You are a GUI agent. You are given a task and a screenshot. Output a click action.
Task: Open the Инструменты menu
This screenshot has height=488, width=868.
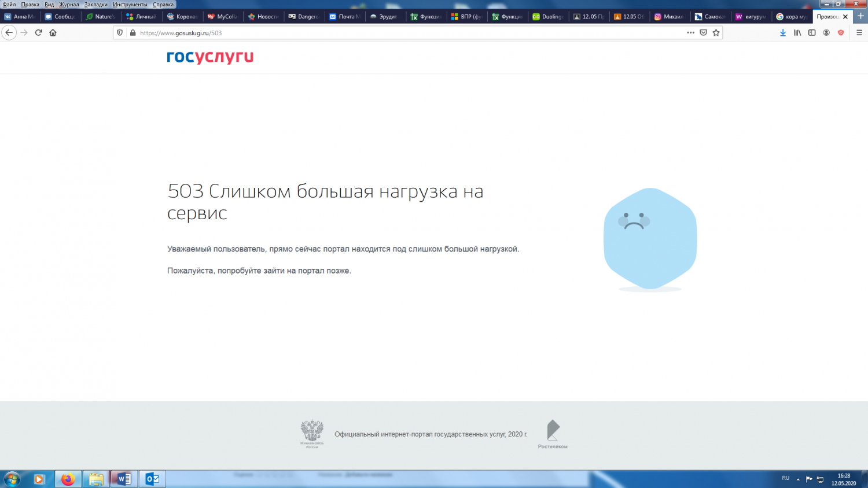pos(130,4)
